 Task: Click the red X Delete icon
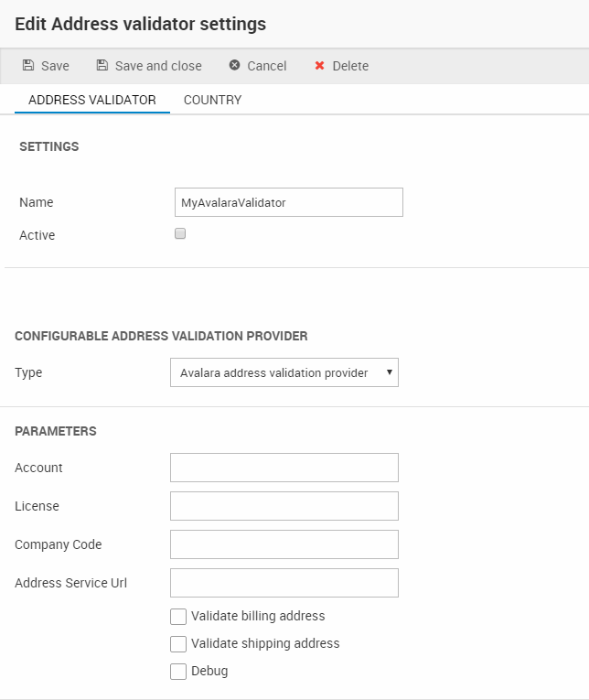point(319,66)
